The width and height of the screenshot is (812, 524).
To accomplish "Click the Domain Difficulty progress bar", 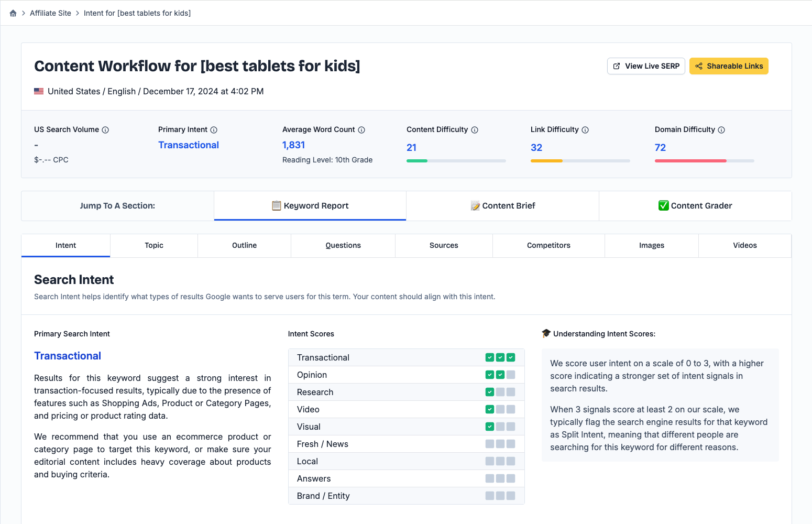I will [704, 161].
